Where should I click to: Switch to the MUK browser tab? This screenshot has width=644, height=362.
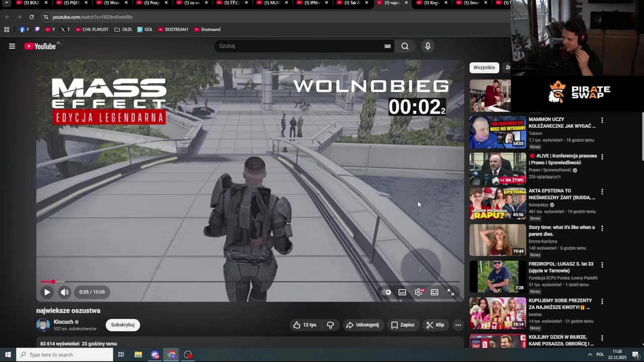click(272, 3)
